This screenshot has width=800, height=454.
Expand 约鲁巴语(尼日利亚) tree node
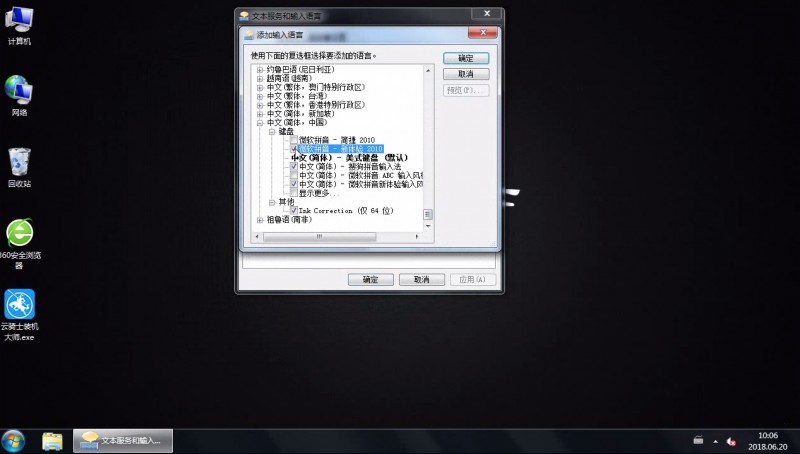[260, 69]
